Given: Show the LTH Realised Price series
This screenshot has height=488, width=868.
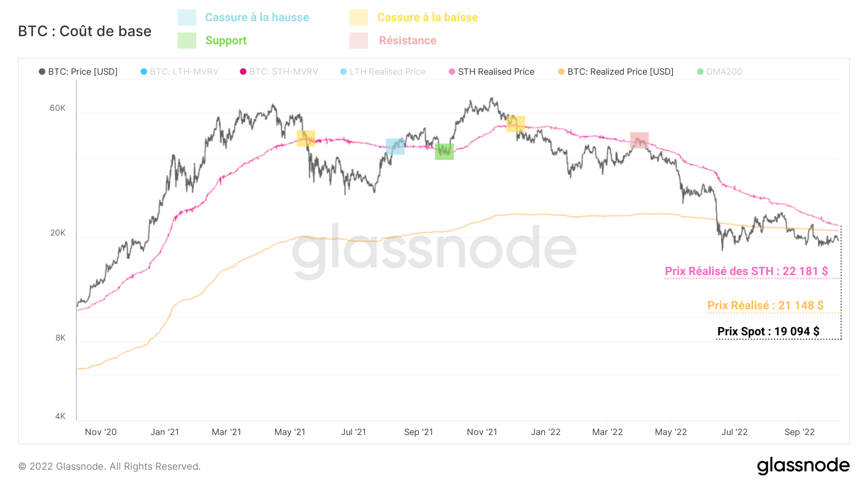Looking at the screenshot, I should [x=382, y=72].
